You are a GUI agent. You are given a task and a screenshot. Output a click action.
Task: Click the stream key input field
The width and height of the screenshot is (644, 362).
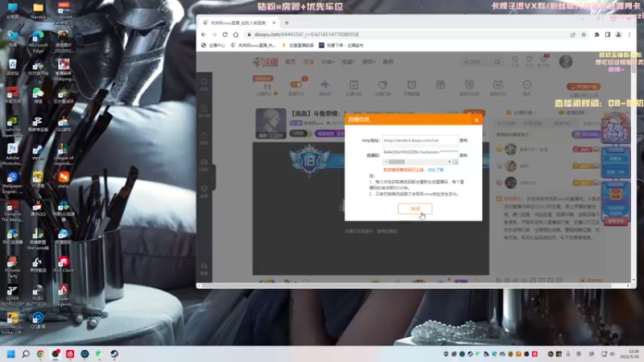click(420, 152)
